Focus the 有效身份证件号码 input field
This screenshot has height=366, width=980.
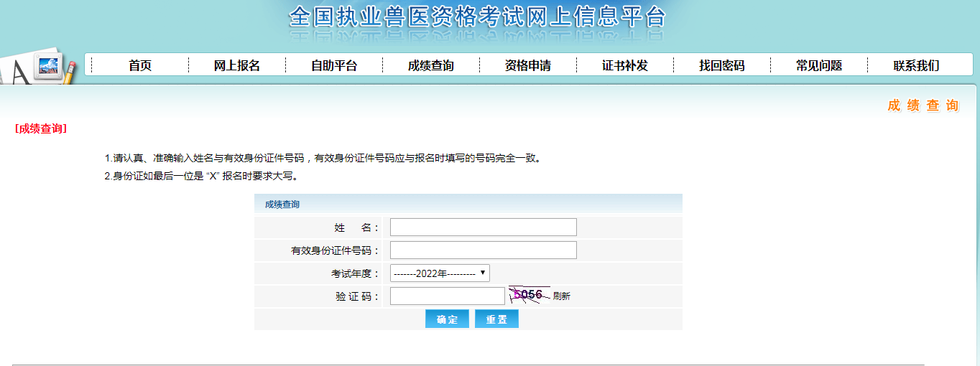pos(484,250)
